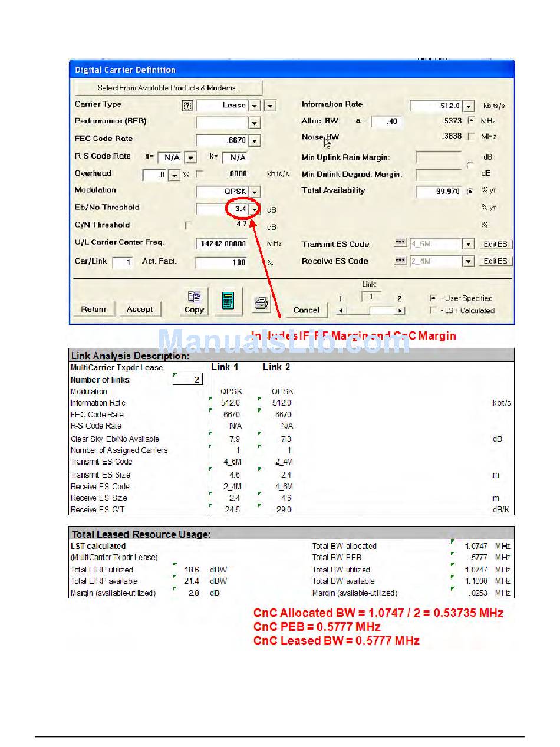The image size is (560, 747).
Task: Click the BW margin value .0253
Action: pyautogui.click(x=477, y=593)
